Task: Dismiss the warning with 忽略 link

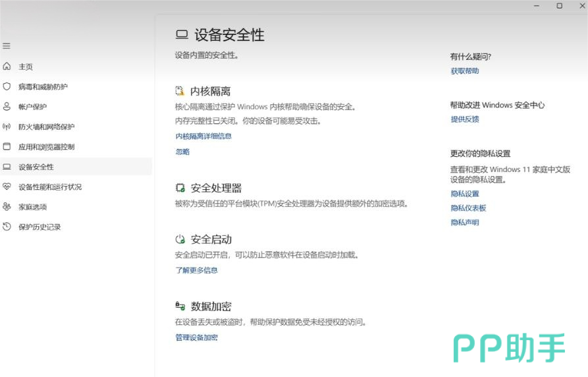Action: point(182,152)
